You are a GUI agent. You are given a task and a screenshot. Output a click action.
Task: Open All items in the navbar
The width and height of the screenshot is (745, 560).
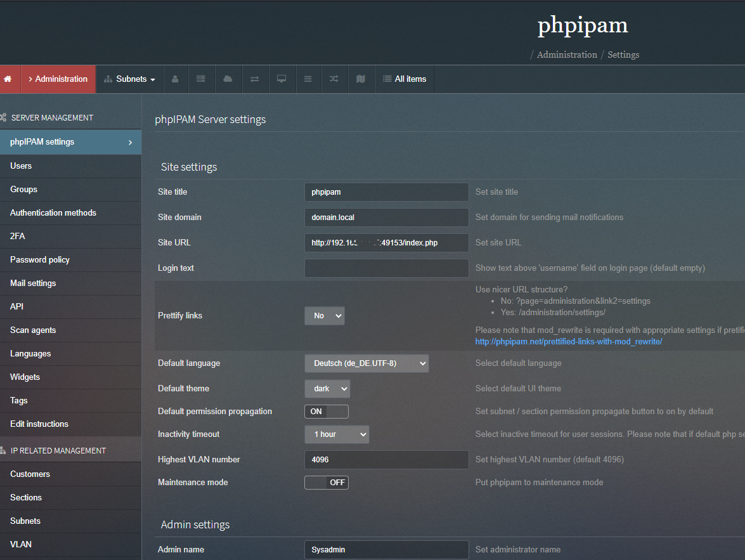pyautogui.click(x=405, y=79)
